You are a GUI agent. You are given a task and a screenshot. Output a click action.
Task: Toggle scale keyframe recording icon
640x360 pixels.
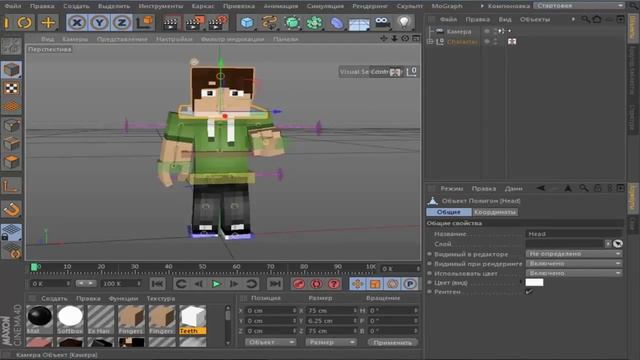pyautogui.click(x=375, y=284)
